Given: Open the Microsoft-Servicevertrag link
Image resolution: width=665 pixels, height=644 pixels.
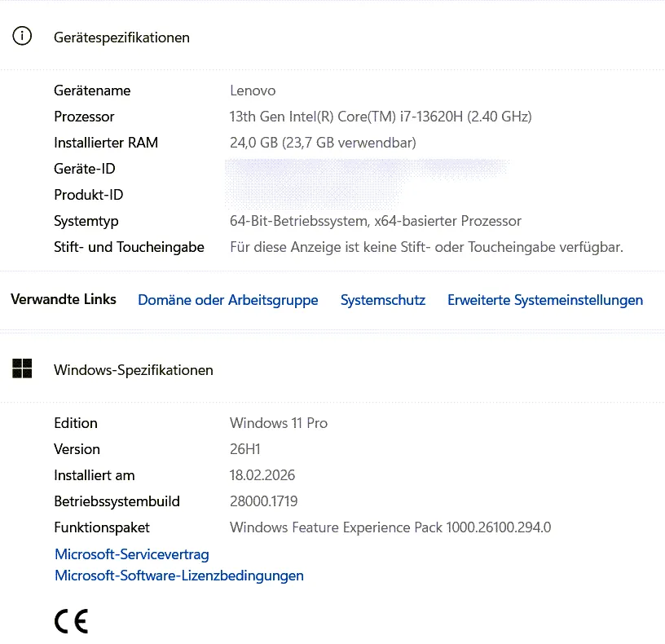Looking at the screenshot, I should pyautogui.click(x=132, y=554).
